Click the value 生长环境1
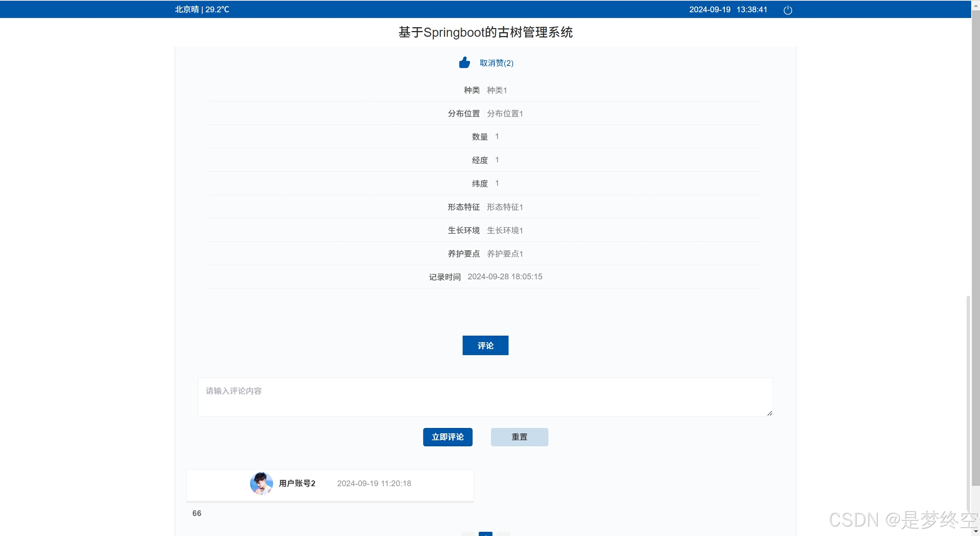The width and height of the screenshot is (980, 536). 505,230
